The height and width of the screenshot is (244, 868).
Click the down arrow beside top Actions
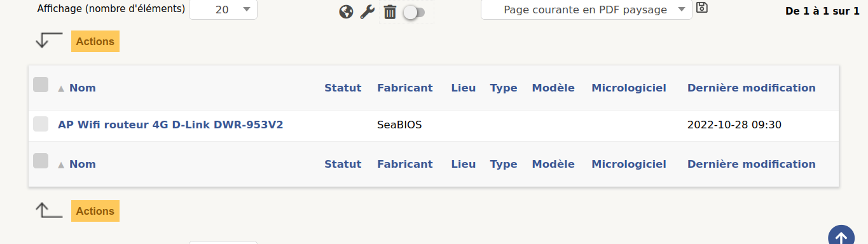click(49, 41)
